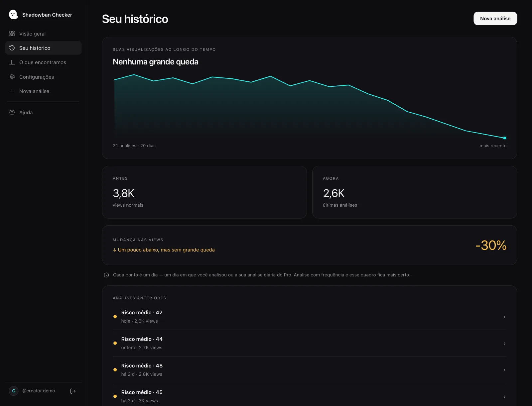Click the down arrow icon before Um pouco abaixo

115,250
